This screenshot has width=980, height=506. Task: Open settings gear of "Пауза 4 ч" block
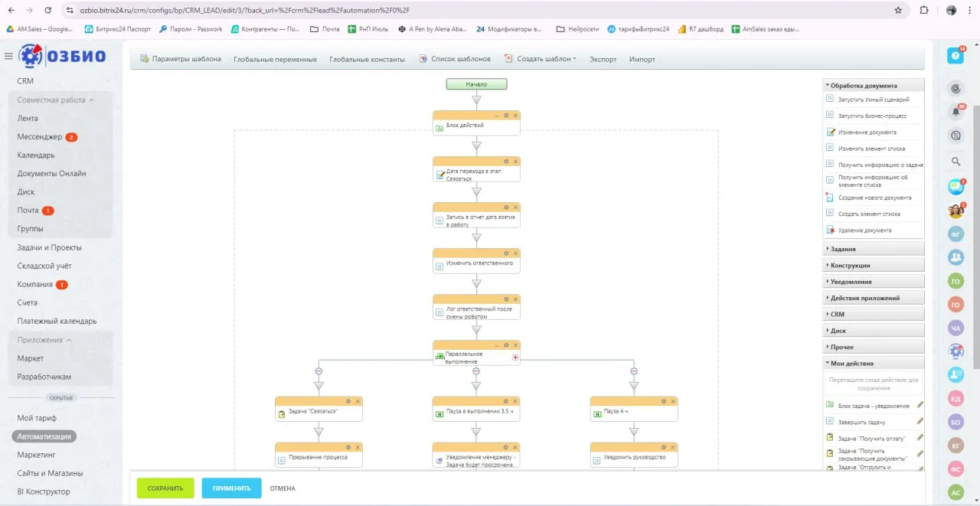(664, 401)
